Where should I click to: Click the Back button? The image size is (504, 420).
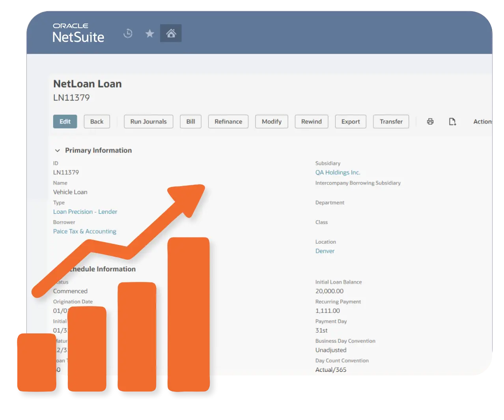click(x=97, y=121)
